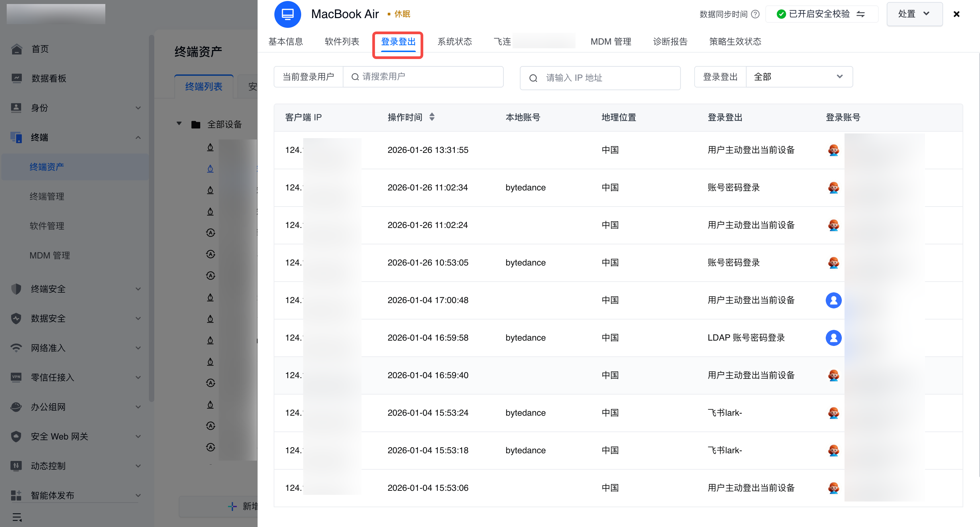Open 终端管理 in the sidebar
The width and height of the screenshot is (980, 527).
pyautogui.click(x=47, y=196)
